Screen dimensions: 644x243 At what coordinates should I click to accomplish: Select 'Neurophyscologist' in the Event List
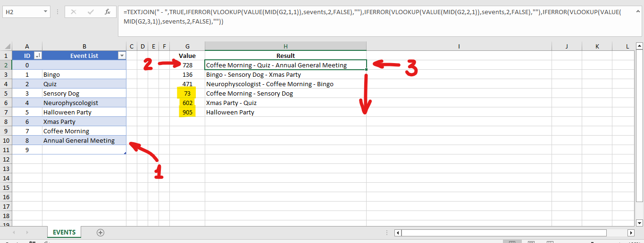[x=84, y=103]
